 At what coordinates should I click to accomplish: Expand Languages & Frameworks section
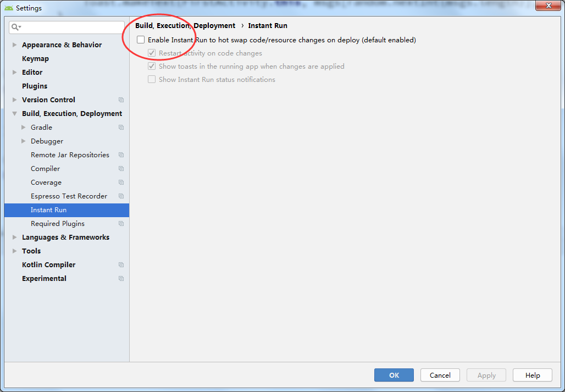[15, 237]
